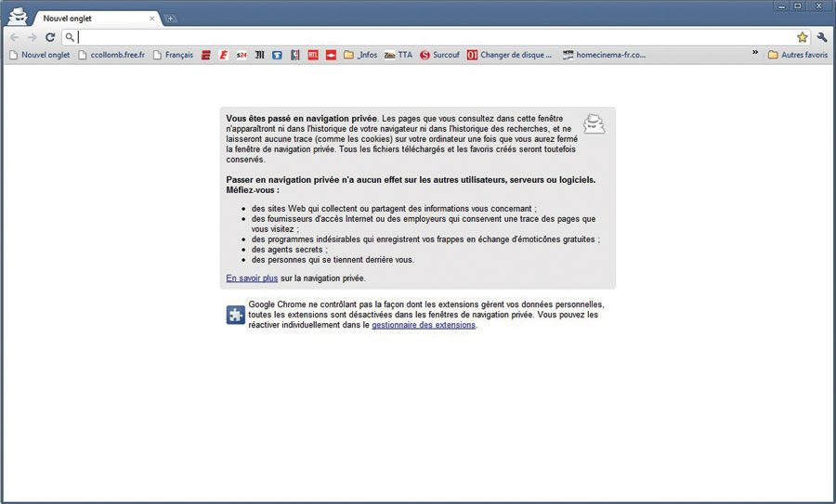Maximize the Chrome window

tap(798, 6)
